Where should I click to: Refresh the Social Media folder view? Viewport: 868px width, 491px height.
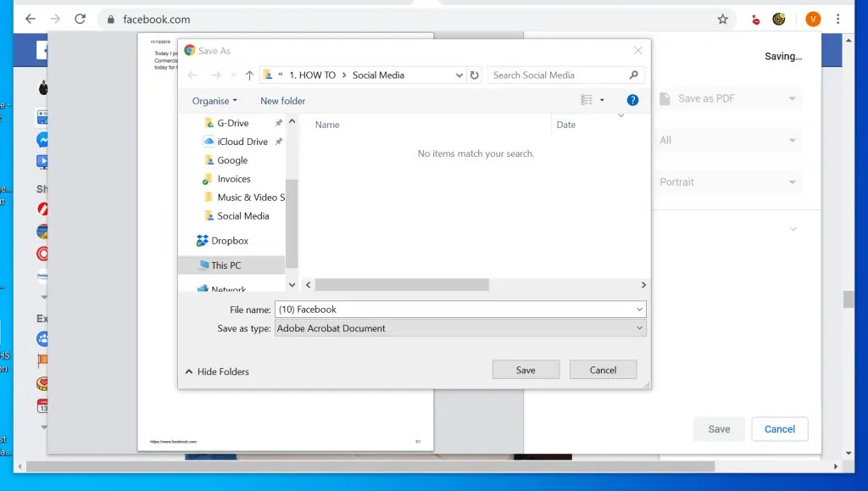click(475, 75)
